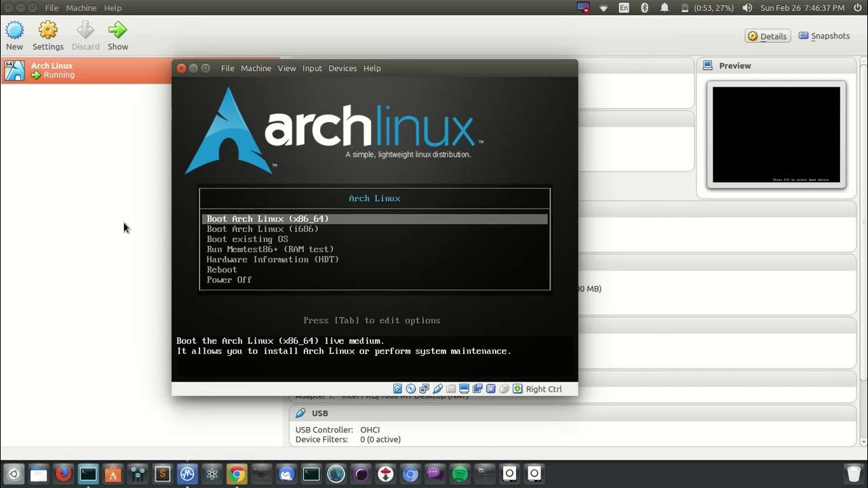
Task: Click the Preview monitor icon
Action: (708, 66)
